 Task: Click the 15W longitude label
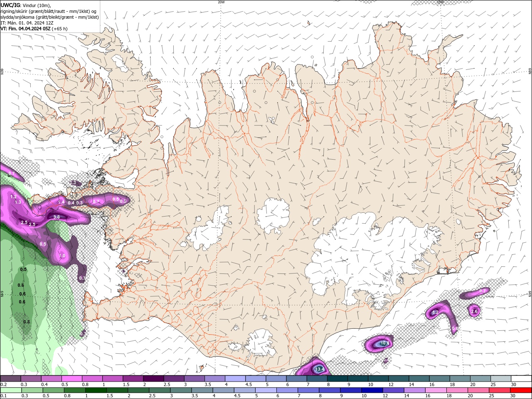click(x=440, y=2)
